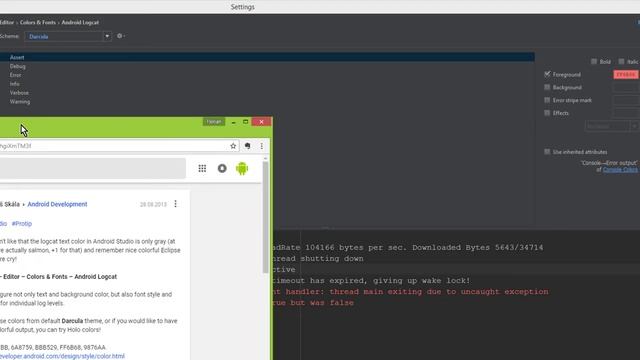
Task: Bookmark page with star icon in browser
Action: (x=233, y=146)
